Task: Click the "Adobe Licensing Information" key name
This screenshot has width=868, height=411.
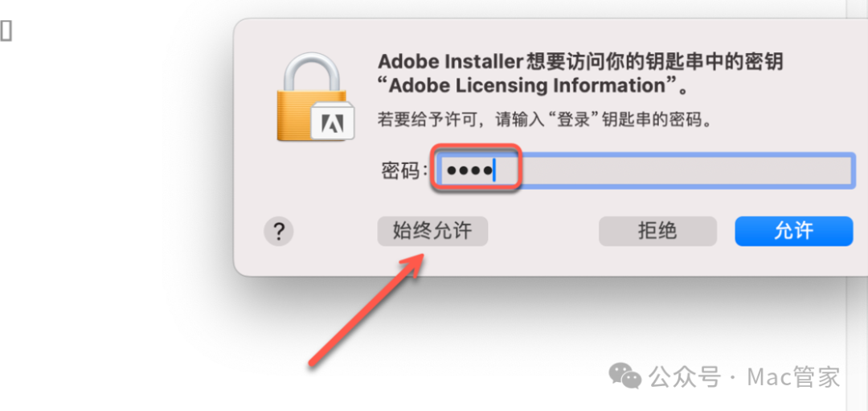Action: click(530, 85)
